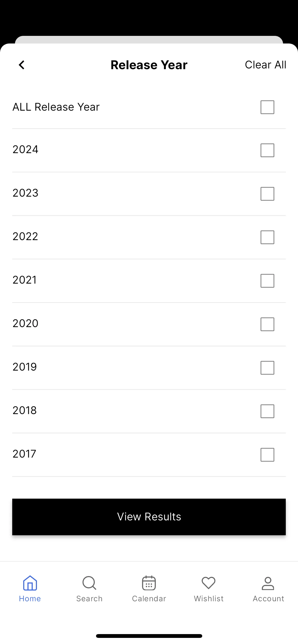
Task: Check the ALL Release Year checkbox
Action: pos(267,107)
